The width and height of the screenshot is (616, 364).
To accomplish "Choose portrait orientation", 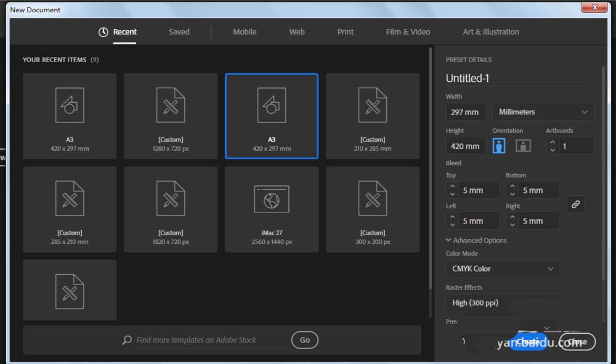I will [498, 146].
